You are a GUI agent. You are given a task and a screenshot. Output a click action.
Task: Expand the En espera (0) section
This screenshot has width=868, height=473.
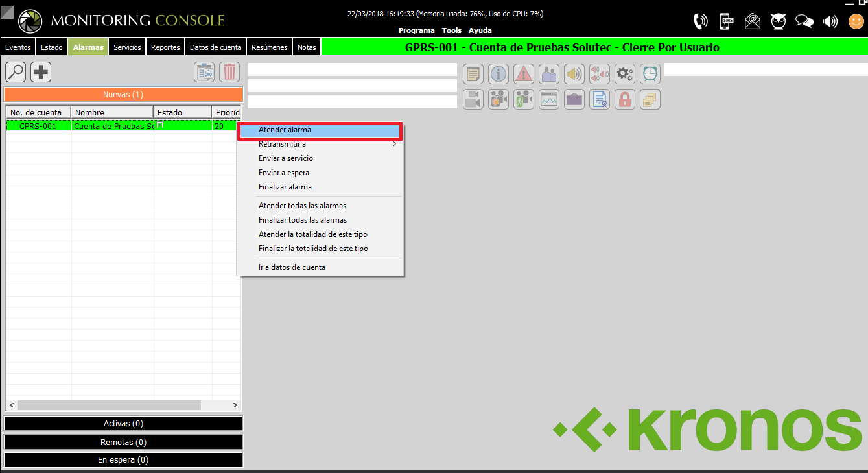(x=123, y=460)
